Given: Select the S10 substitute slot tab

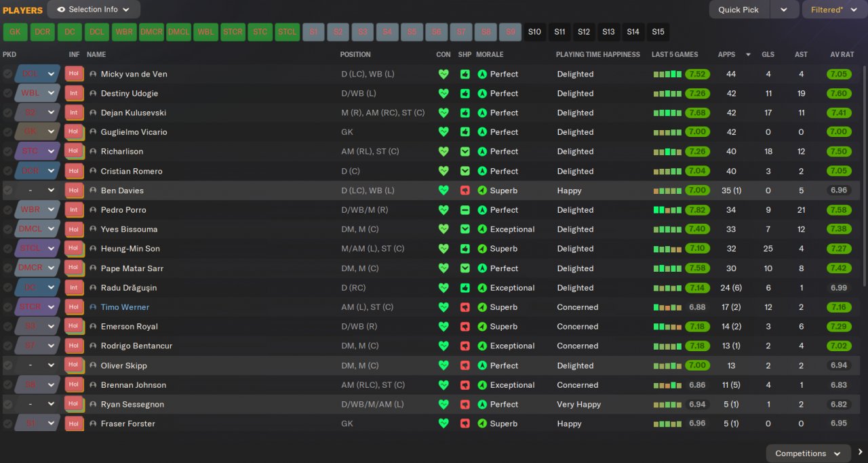Looking at the screenshot, I should [x=535, y=32].
